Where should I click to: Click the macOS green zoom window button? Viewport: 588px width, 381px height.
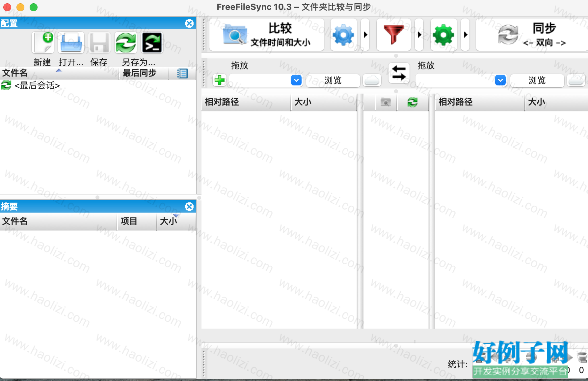point(34,7)
